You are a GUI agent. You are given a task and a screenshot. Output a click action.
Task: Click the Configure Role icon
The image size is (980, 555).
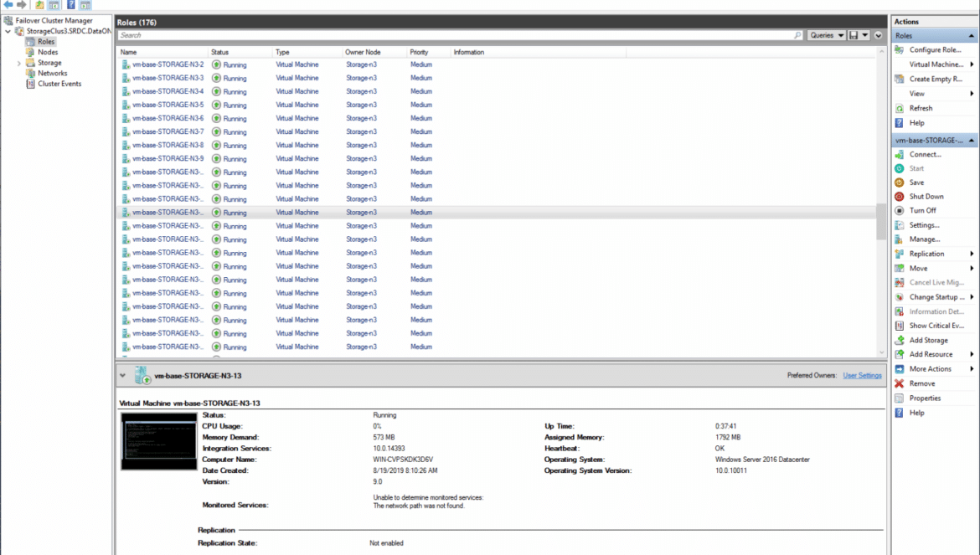coord(900,50)
